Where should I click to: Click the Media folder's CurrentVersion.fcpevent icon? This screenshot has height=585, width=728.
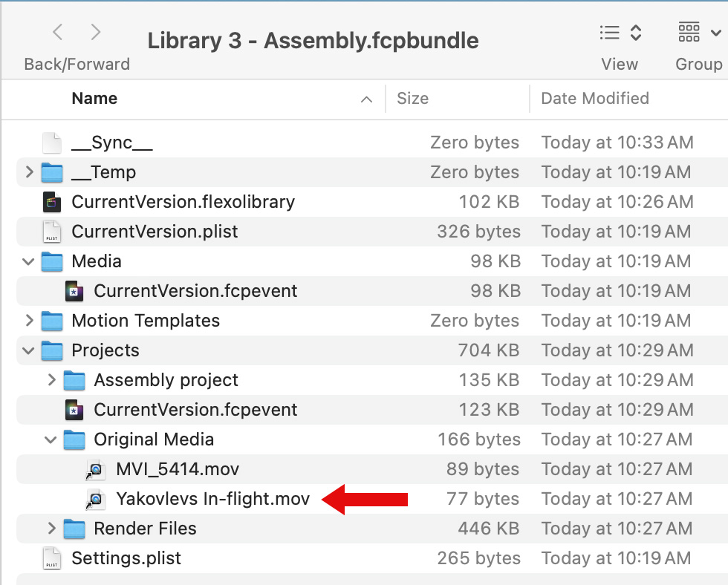pos(74,291)
